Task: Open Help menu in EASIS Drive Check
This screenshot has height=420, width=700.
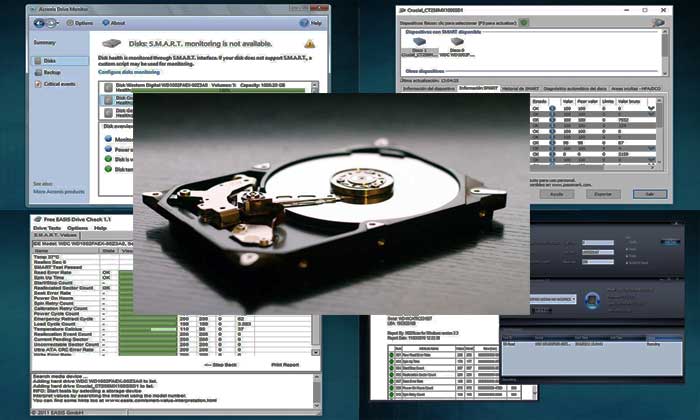Action: [100, 228]
